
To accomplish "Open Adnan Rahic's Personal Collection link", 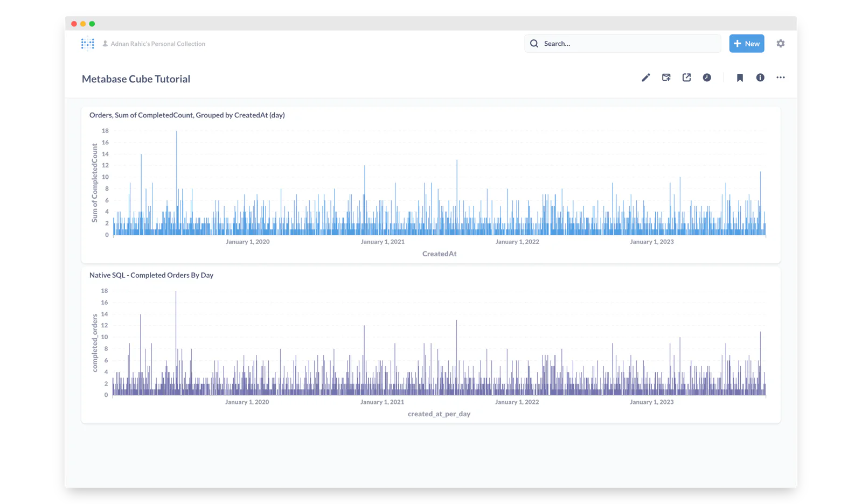I will click(x=158, y=44).
